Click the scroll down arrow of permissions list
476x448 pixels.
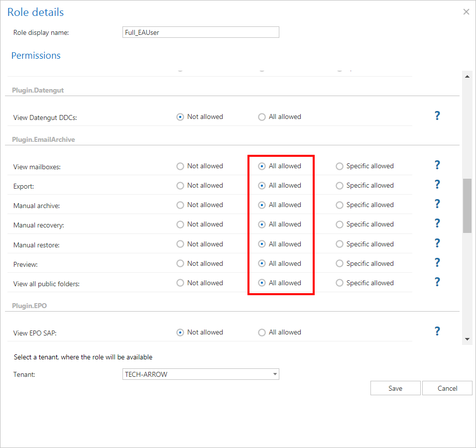click(x=467, y=339)
